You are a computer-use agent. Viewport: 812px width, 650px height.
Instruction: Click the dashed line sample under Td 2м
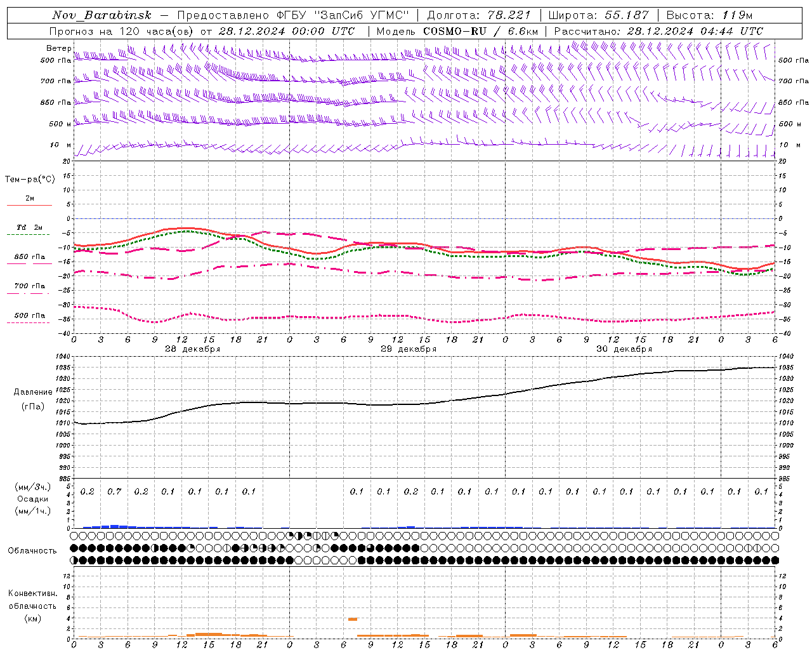coord(29,234)
